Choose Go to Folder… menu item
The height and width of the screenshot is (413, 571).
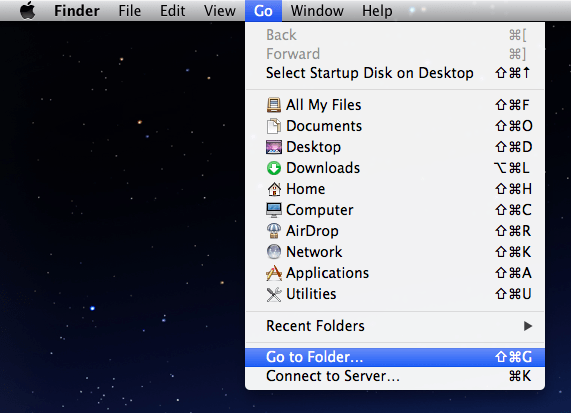[395, 357]
